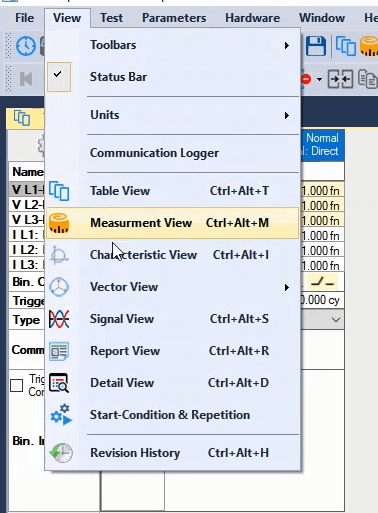Viewport: 378px width, 513px height.
Task: Open the Hardware menu
Action: coord(252,18)
